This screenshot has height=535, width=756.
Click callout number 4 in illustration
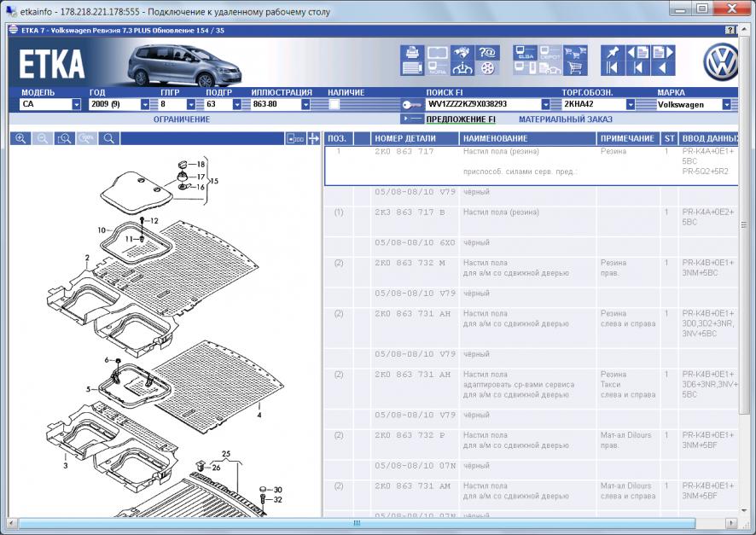(x=259, y=415)
